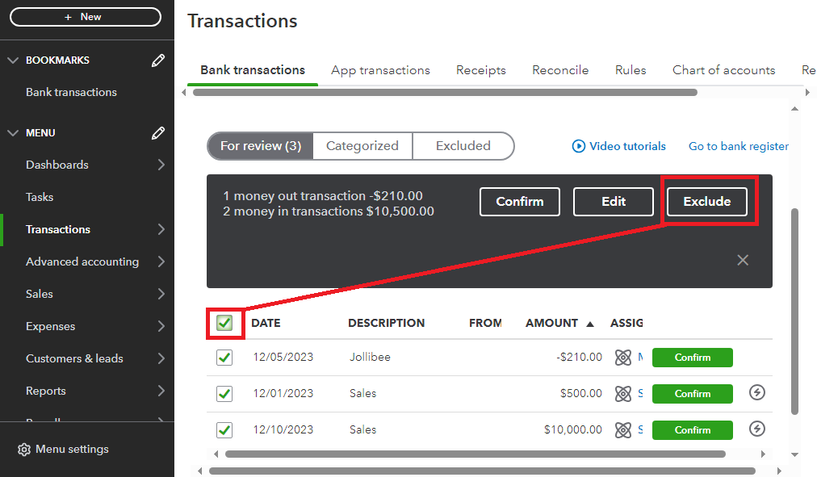Click the pencil icon next to BOOKMARKS
The height and width of the screenshot is (477, 817).
click(158, 60)
